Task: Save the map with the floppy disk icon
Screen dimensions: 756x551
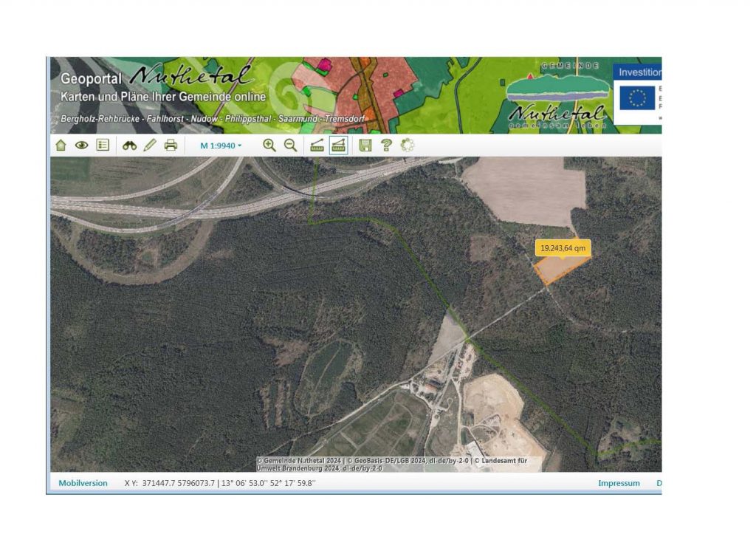Action: point(365,146)
